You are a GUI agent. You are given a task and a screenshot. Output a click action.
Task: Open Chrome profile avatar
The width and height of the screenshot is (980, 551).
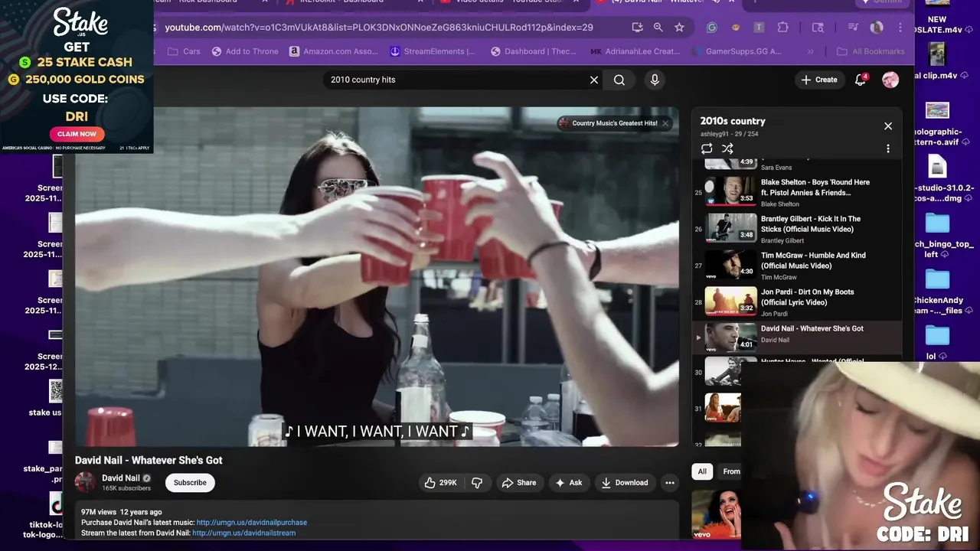[877, 28]
